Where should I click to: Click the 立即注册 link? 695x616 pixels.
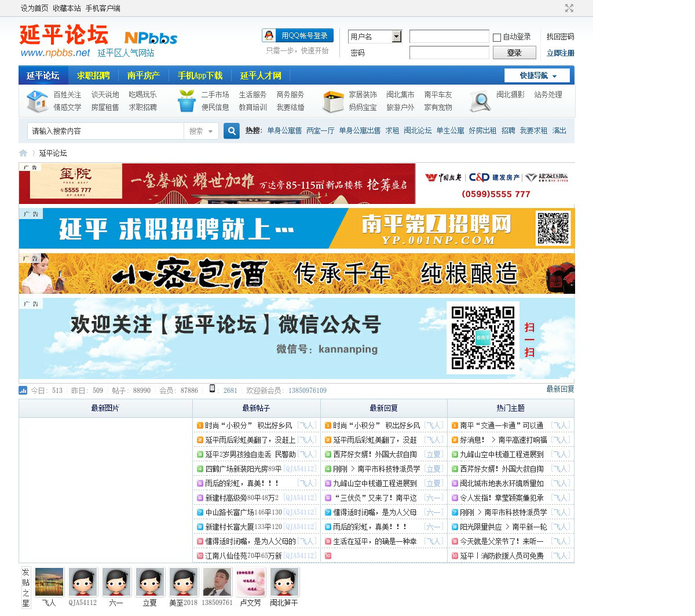tap(561, 53)
